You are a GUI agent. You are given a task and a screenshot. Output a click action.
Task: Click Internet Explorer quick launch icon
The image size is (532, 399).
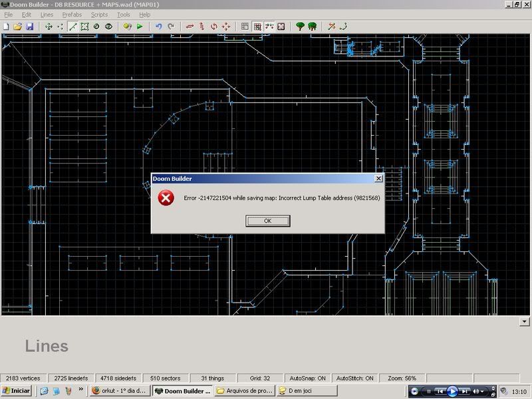pyautogui.click(x=44, y=391)
